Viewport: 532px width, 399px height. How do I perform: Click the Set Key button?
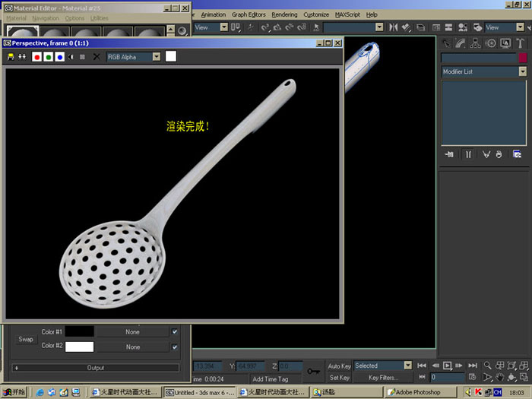tap(339, 377)
